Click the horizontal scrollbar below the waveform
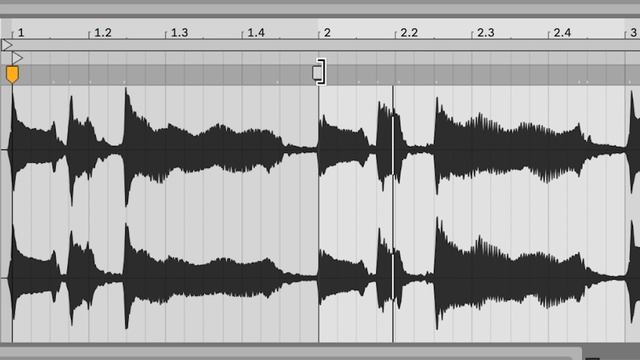Screen dimensions: 640x360 tap(291, 353)
